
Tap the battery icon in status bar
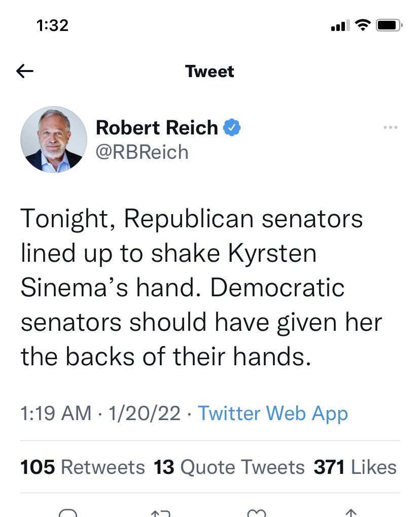(389, 25)
